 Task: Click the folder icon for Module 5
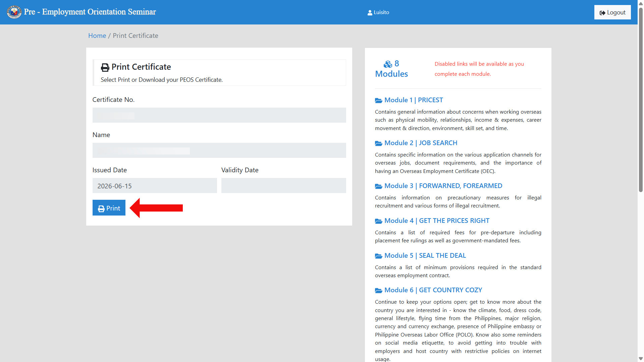378,256
